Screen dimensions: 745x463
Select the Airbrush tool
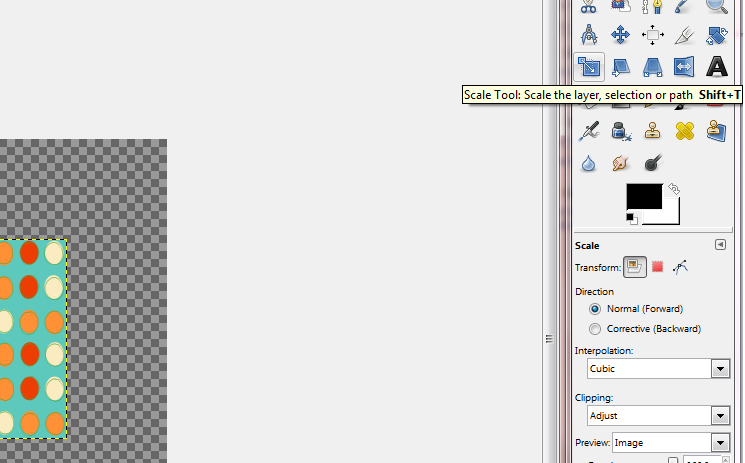click(589, 131)
